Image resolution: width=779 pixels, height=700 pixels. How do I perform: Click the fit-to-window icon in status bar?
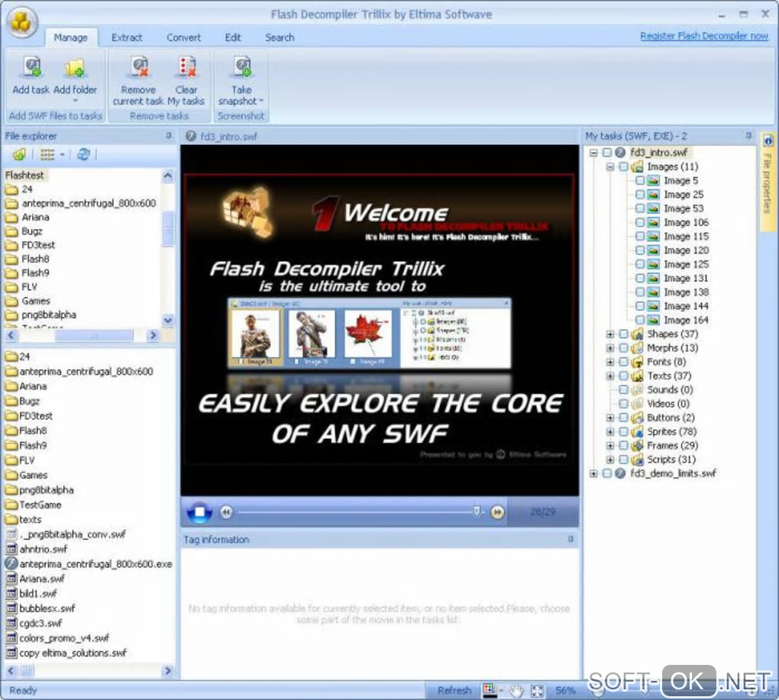[x=537, y=691]
